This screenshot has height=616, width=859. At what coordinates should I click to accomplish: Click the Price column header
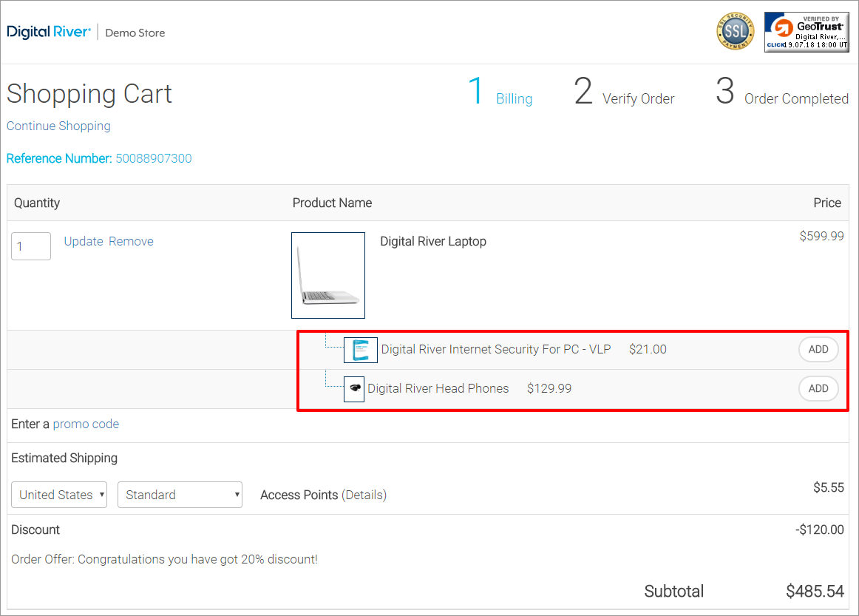pyautogui.click(x=827, y=203)
